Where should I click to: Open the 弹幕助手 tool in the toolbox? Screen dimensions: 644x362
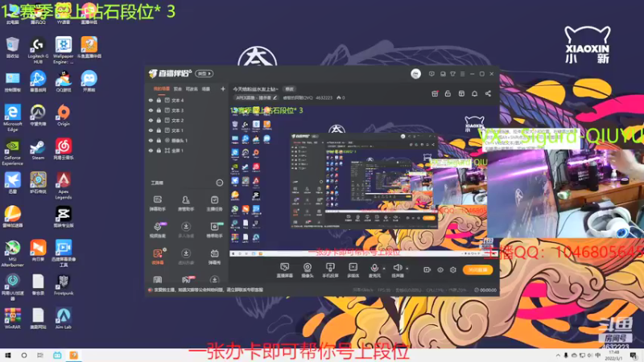[x=157, y=204]
